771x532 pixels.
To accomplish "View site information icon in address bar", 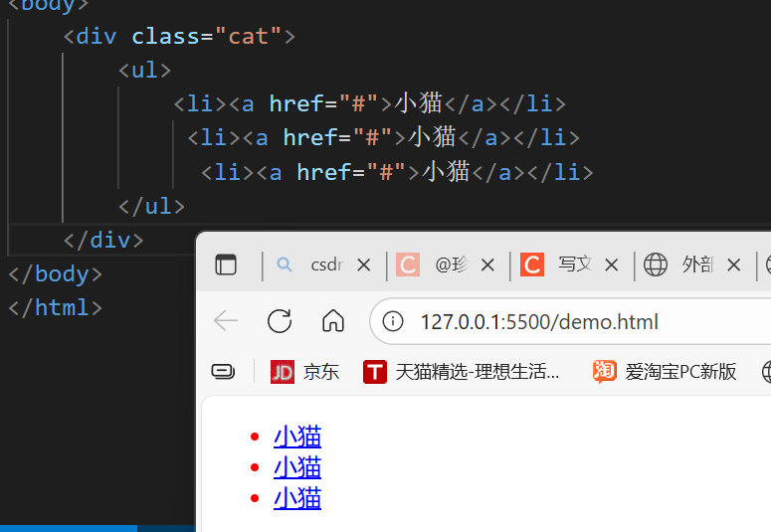I will pyautogui.click(x=393, y=321).
